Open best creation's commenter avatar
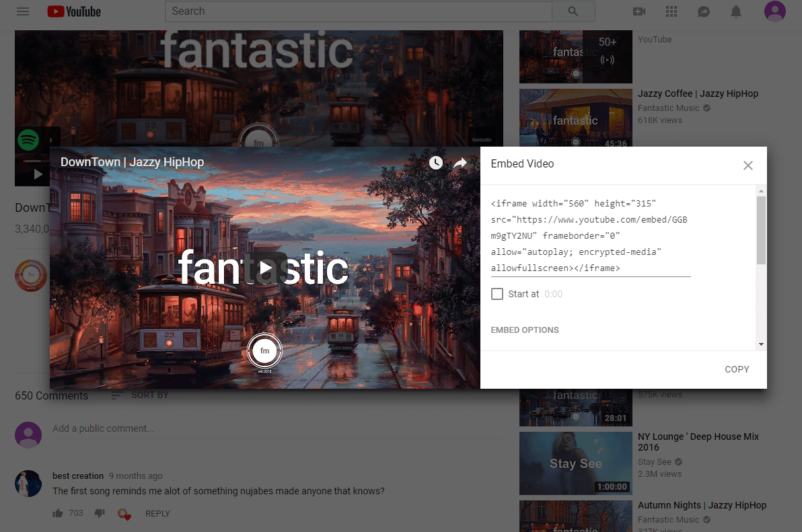 point(28,484)
